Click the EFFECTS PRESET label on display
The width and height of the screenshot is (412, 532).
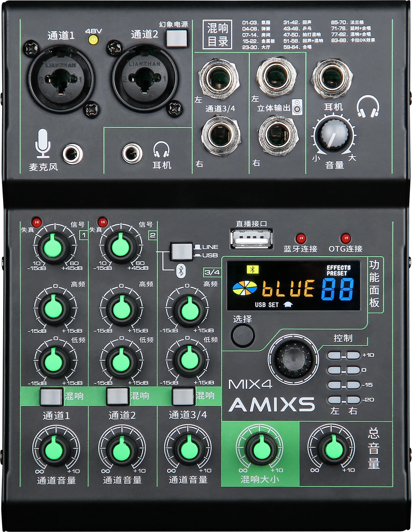click(x=338, y=270)
